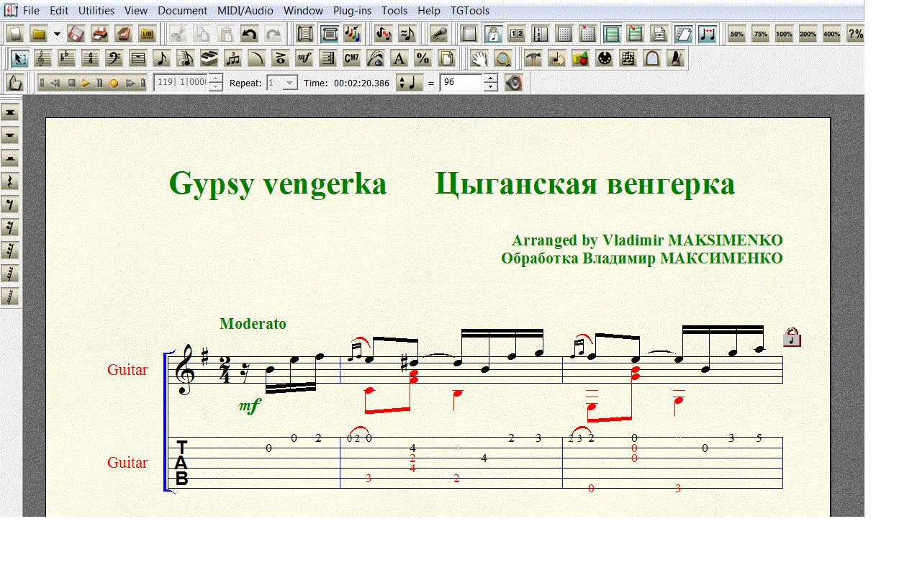The image size is (917, 588).
Task: Open the Repeat count dropdown
Action: [289, 83]
